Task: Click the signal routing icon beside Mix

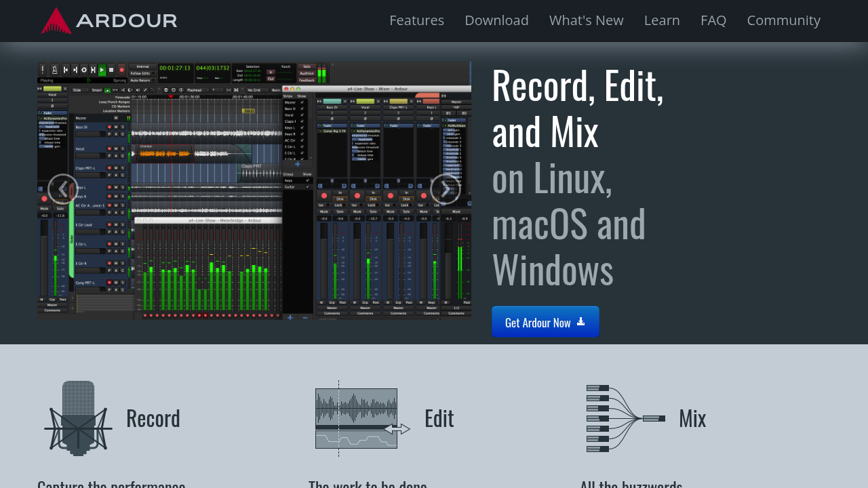Action: [x=625, y=418]
